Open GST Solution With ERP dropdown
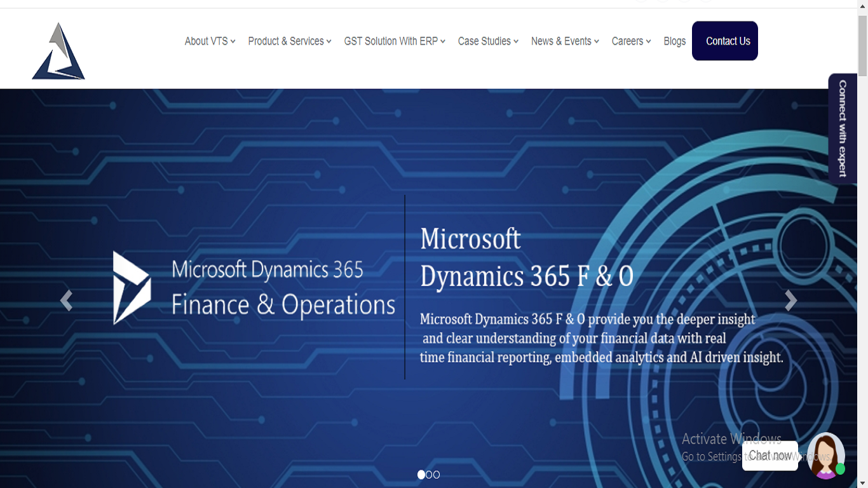This screenshot has width=868, height=488. pos(394,41)
